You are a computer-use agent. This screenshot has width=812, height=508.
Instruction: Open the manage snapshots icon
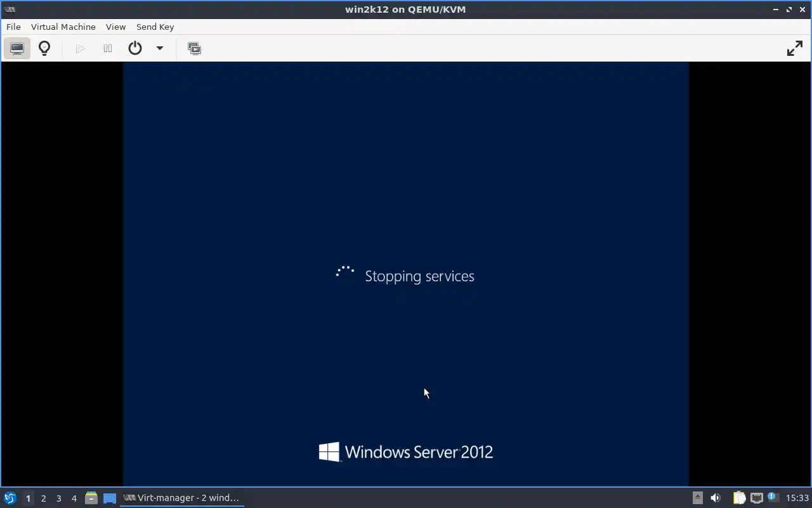(195, 48)
